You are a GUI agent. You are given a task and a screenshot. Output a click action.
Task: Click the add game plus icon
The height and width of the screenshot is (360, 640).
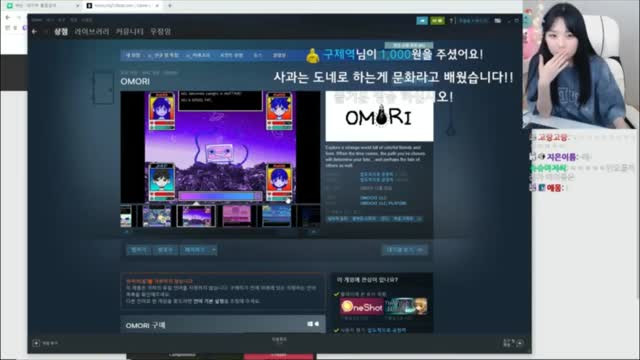pyautogui.click(x=36, y=343)
